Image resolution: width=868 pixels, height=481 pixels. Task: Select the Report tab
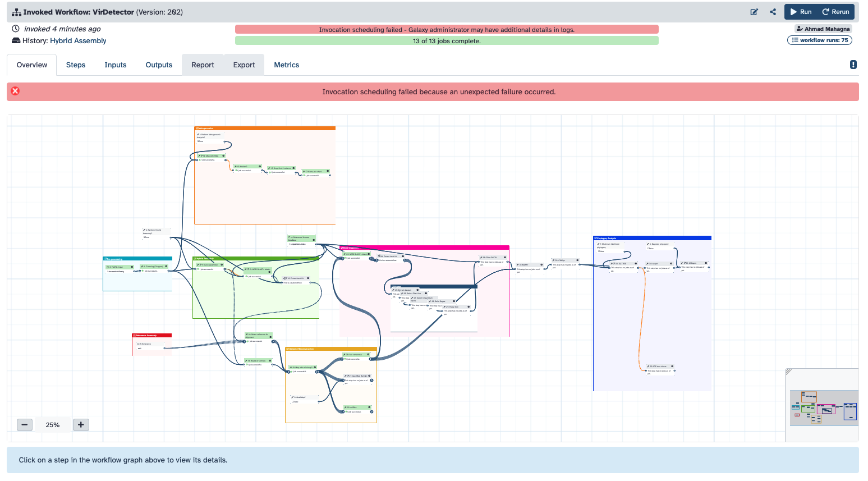coord(203,65)
